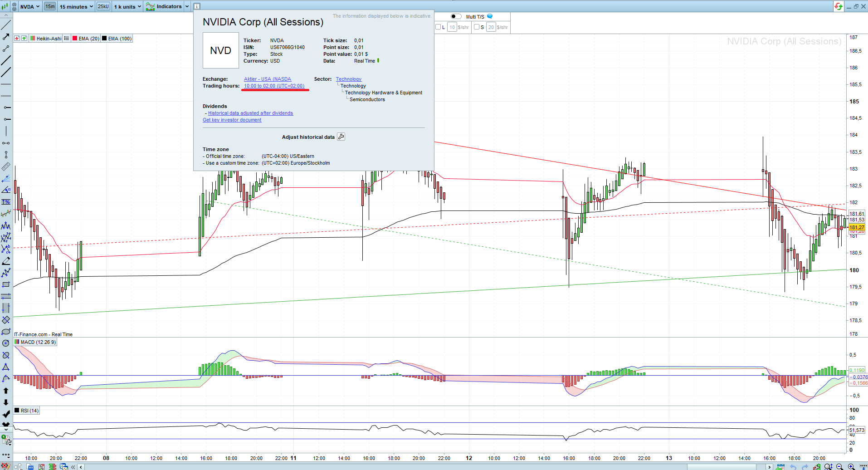
Task: Expand the drawing toolbar bottom chevron
Action: [x=6, y=429]
